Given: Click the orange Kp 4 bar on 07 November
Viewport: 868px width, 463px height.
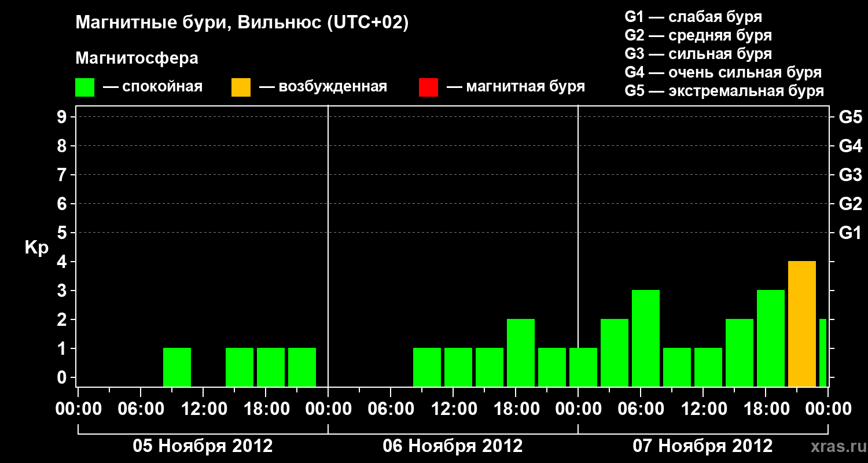Looking at the screenshot, I should [802, 324].
